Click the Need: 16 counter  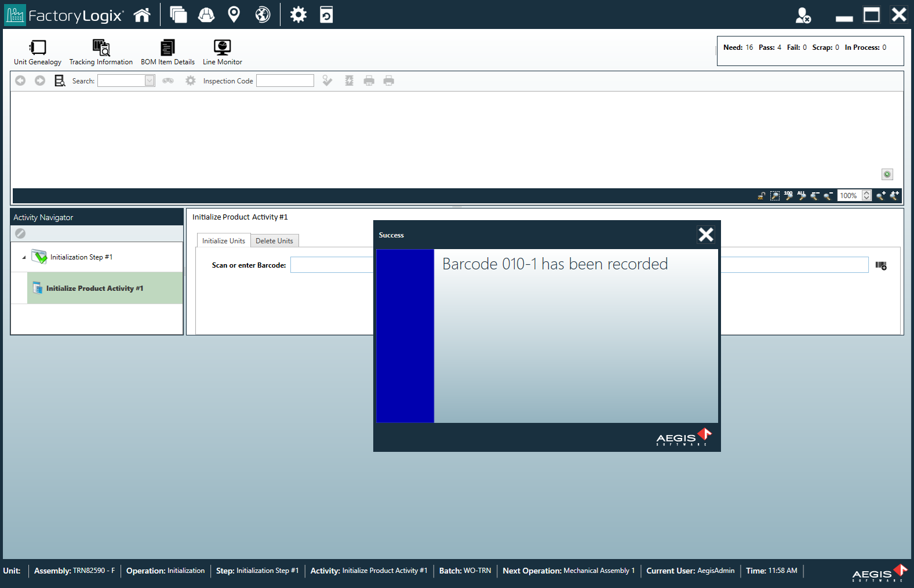coord(738,48)
